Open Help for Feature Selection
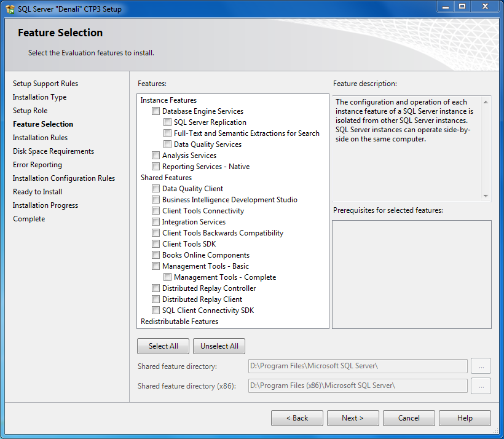The height and width of the screenshot is (439, 504). [465, 417]
